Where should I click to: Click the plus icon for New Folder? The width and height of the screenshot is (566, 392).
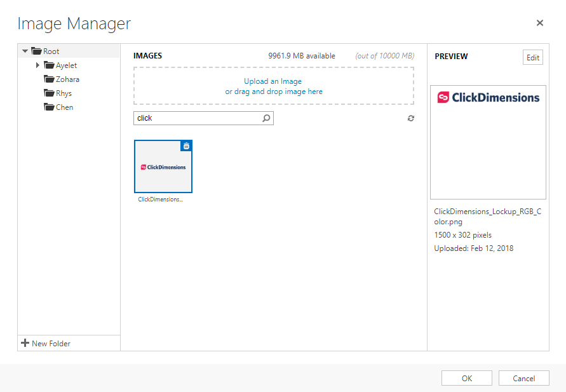click(x=25, y=343)
